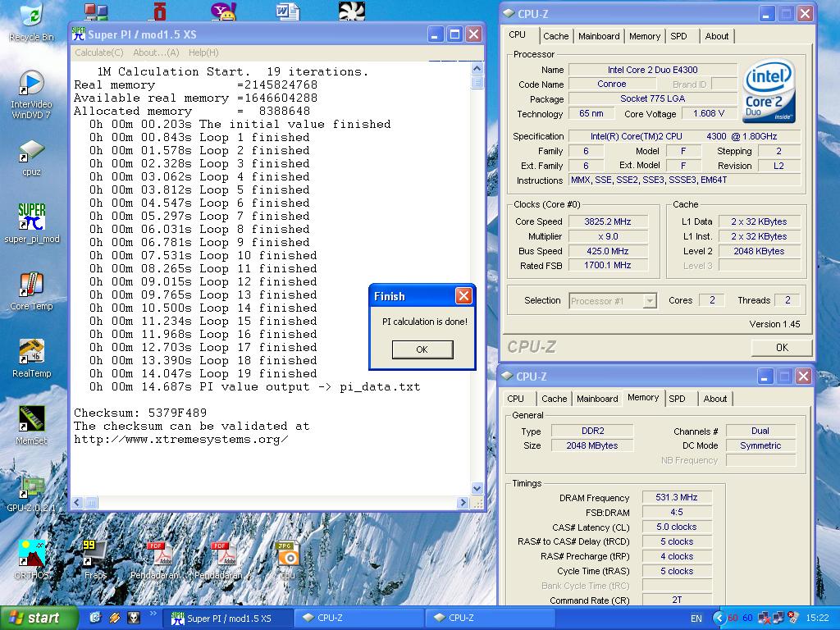The image size is (840, 630).
Task: Open the About...(A) menu in Super PI
Action: coord(156,52)
